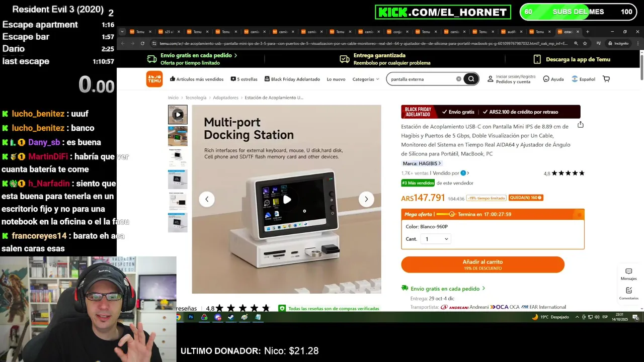This screenshot has width=644, height=362.
Task: Reload the page using the refresh icon
Action: tap(142, 43)
